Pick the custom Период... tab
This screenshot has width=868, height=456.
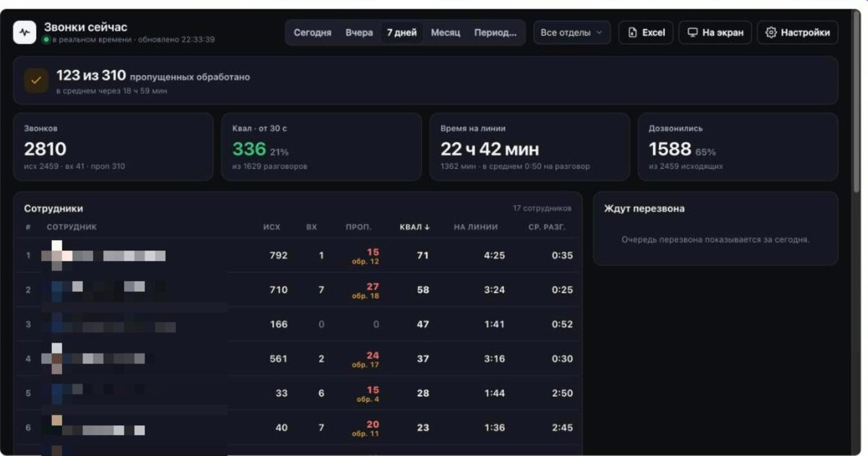click(495, 33)
